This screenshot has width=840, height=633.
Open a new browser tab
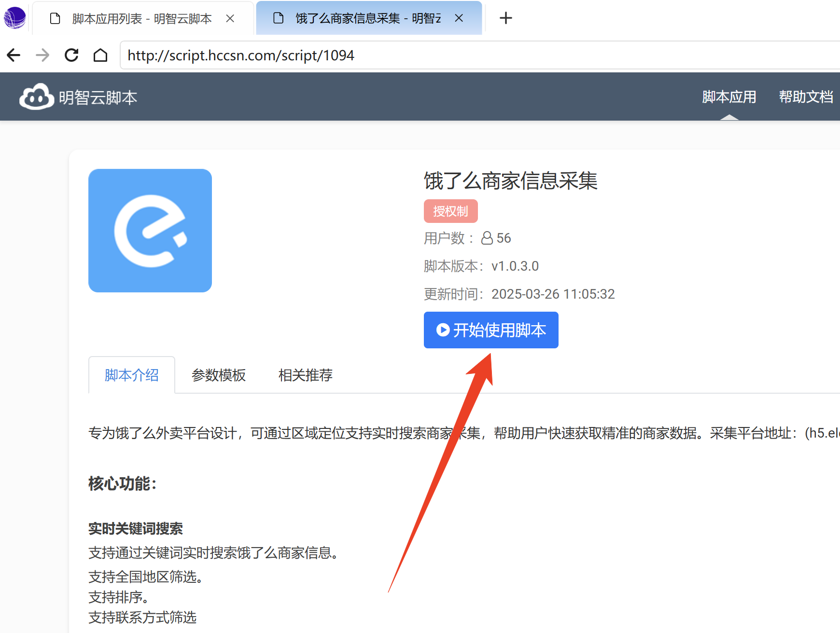tap(505, 18)
